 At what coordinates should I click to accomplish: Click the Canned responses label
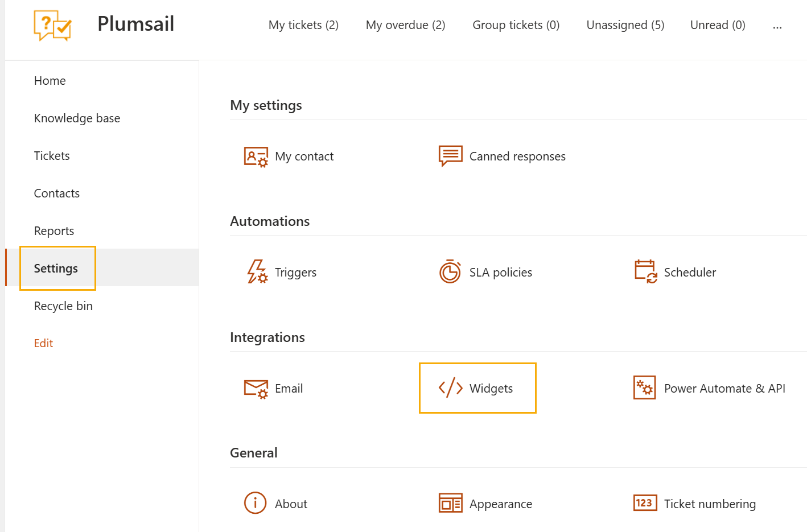tap(517, 156)
